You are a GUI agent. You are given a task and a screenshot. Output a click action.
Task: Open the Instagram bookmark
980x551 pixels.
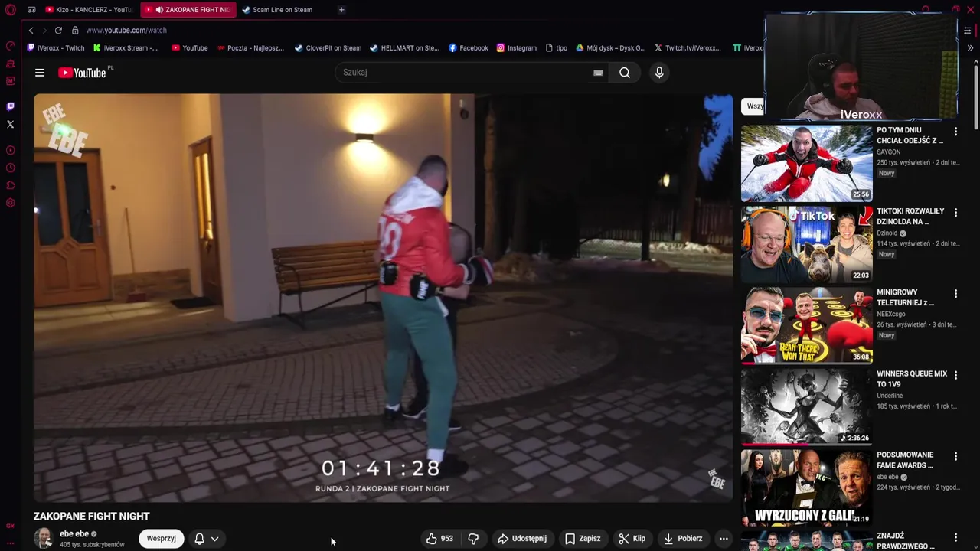(x=517, y=47)
